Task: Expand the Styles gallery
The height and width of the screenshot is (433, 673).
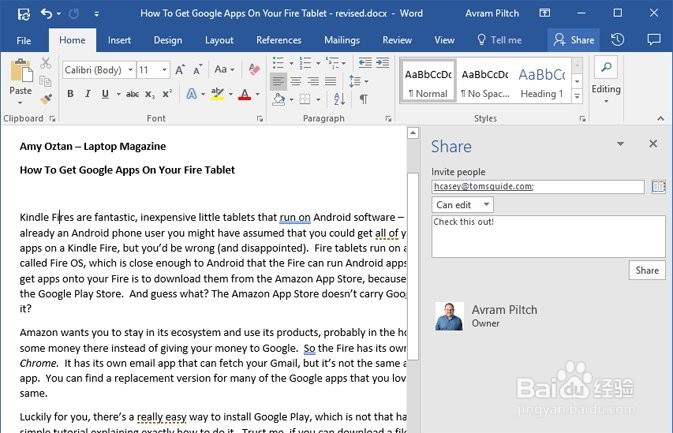Action: pos(577,97)
